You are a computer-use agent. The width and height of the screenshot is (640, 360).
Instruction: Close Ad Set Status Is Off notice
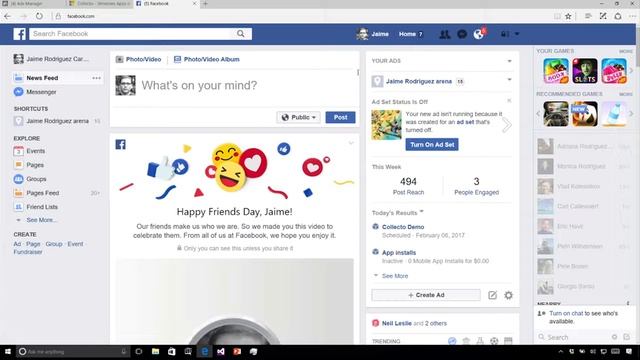509,100
